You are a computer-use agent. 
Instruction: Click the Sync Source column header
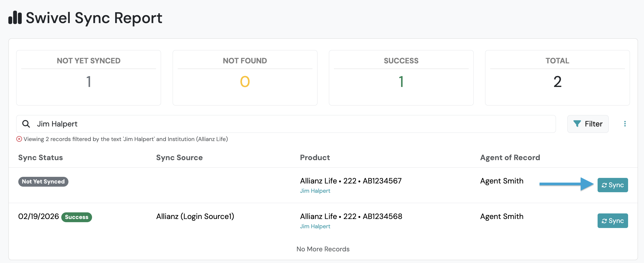(x=179, y=157)
